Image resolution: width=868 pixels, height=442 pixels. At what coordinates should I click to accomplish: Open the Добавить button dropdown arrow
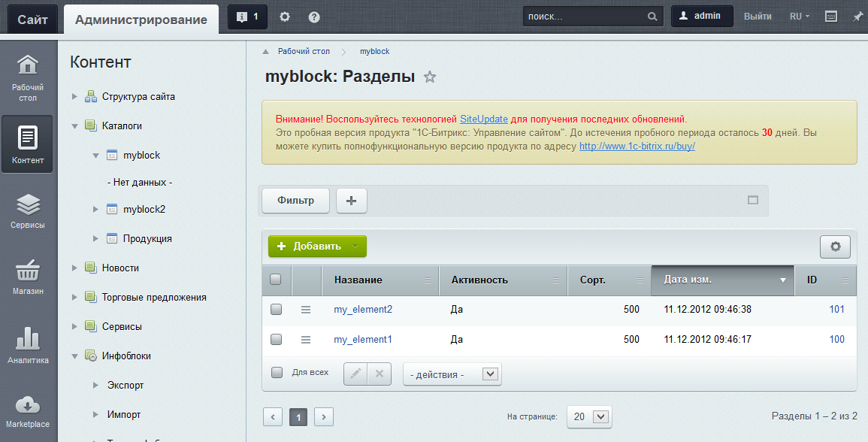(x=356, y=247)
